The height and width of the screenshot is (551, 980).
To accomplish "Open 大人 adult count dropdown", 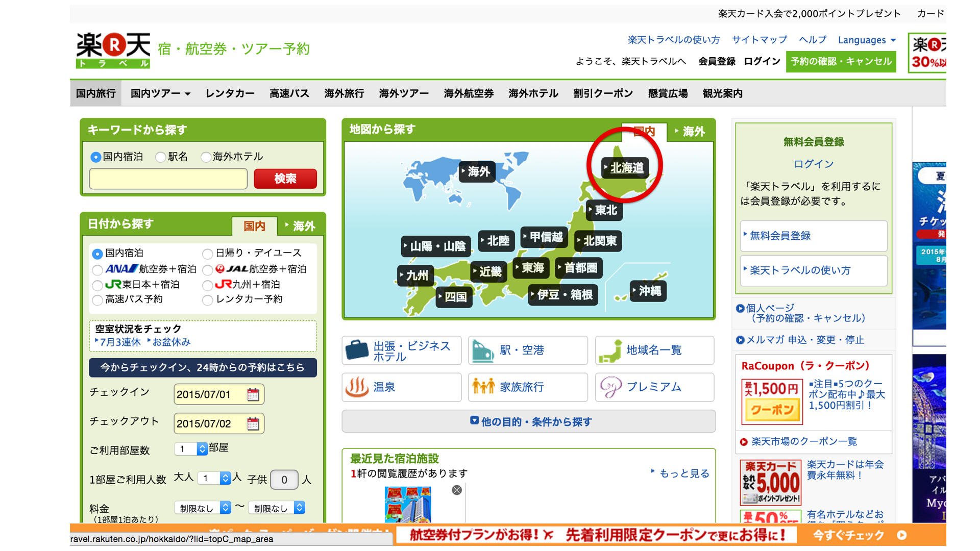I will pos(214,478).
